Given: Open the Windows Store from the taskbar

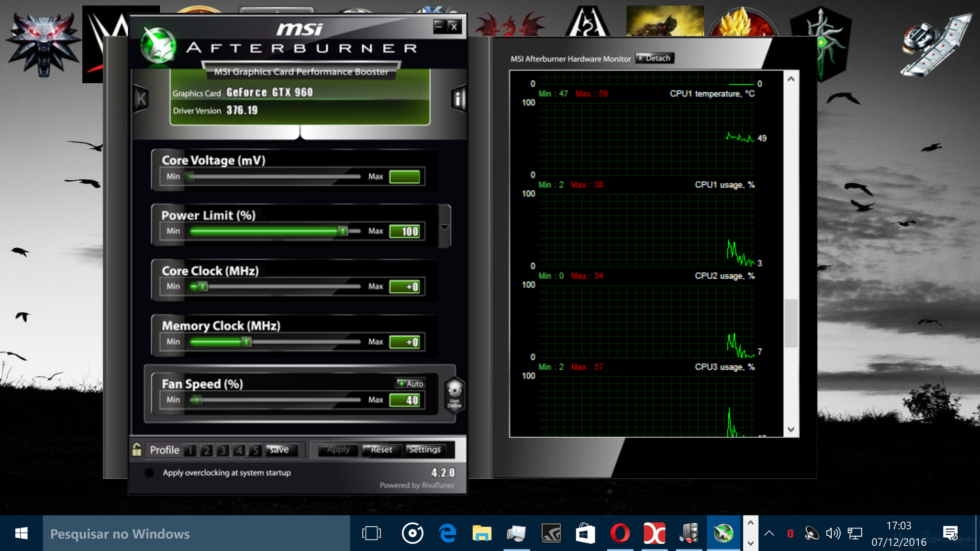Looking at the screenshot, I should pyautogui.click(x=585, y=533).
